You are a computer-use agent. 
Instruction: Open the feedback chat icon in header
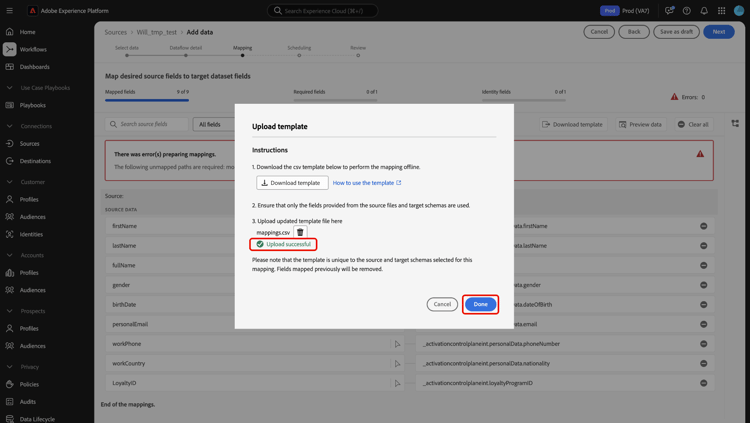[669, 11]
